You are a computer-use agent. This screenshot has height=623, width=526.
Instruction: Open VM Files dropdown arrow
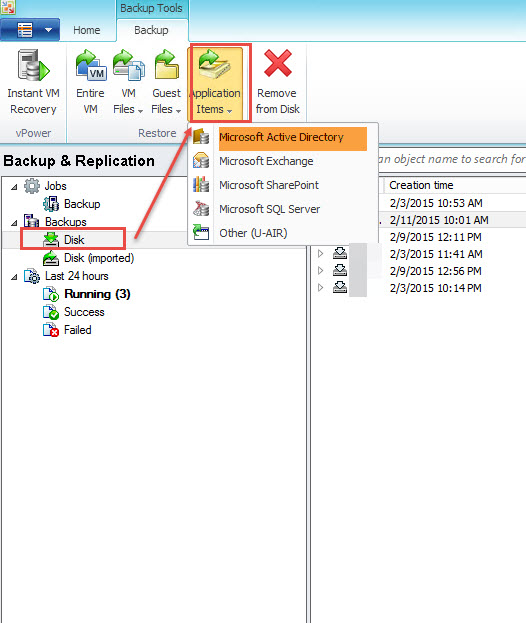[140, 111]
